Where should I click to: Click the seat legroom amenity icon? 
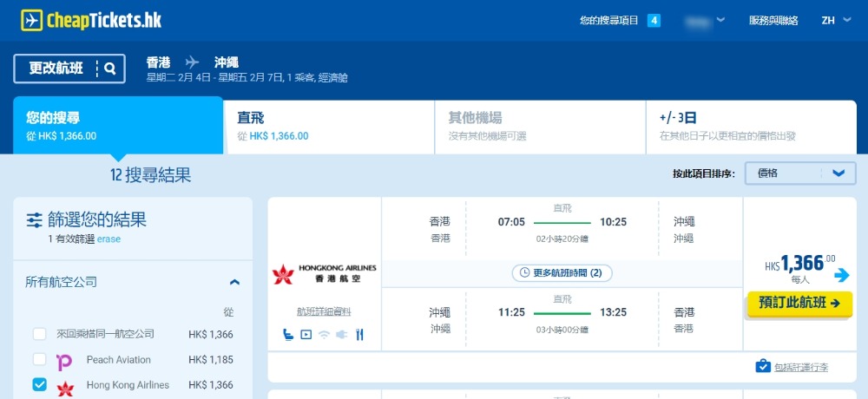287,334
